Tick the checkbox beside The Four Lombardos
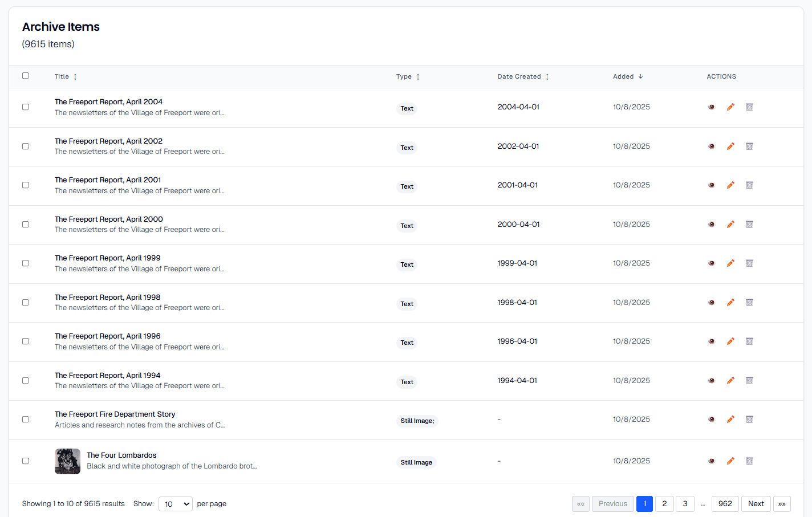 click(x=25, y=461)
